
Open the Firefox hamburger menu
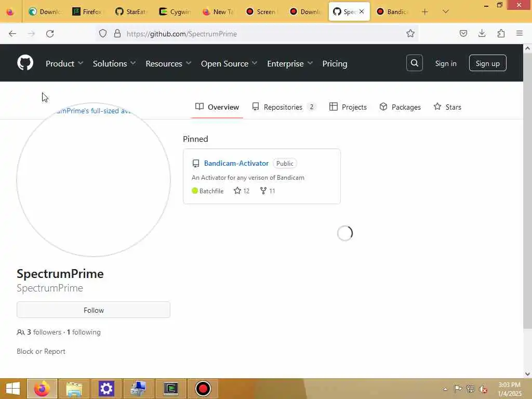point(520,33)
